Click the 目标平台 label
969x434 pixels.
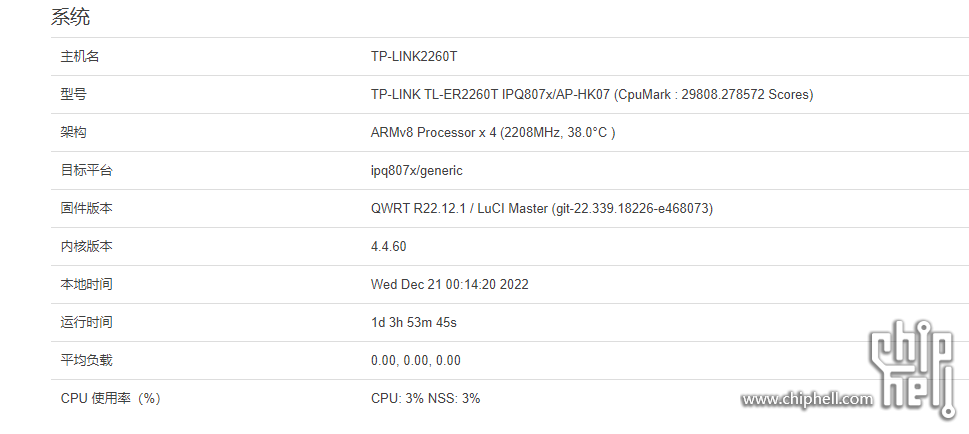[87, 171]
